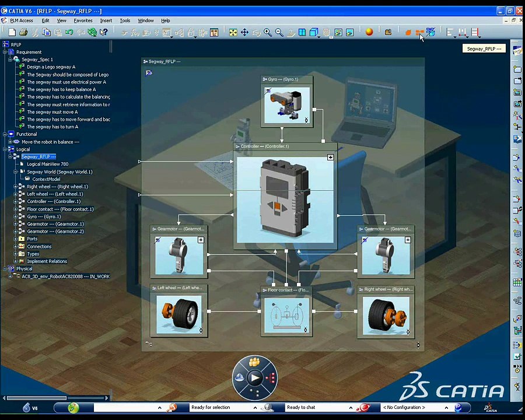
Task: Open the Ready for selection dropdown arrow
Action: [255, 408]
